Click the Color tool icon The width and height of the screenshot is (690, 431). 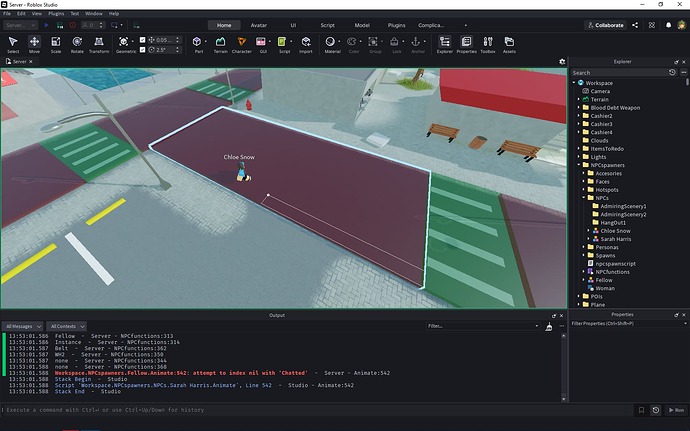(x=352, y=42)
